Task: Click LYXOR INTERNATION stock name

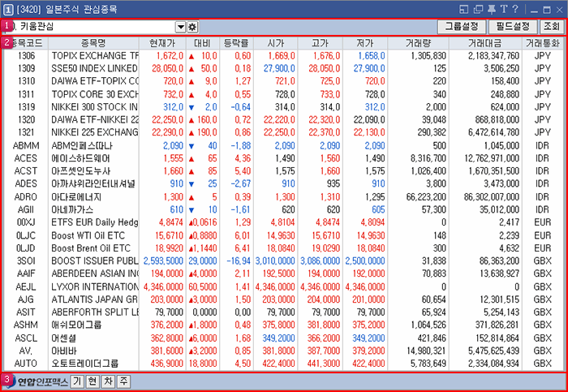Action: (95, 286)
